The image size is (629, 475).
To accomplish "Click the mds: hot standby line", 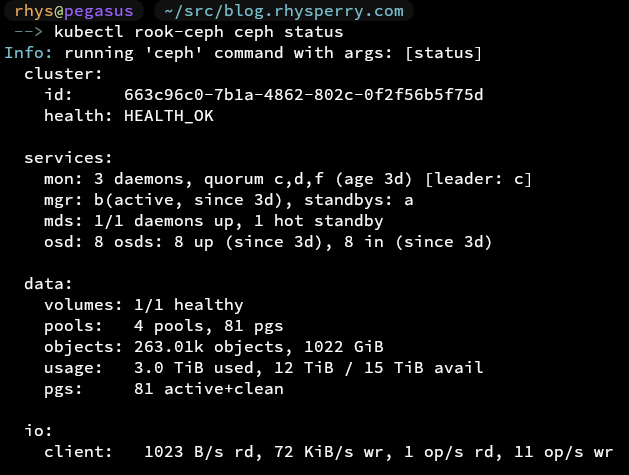I will coord(214,221).
